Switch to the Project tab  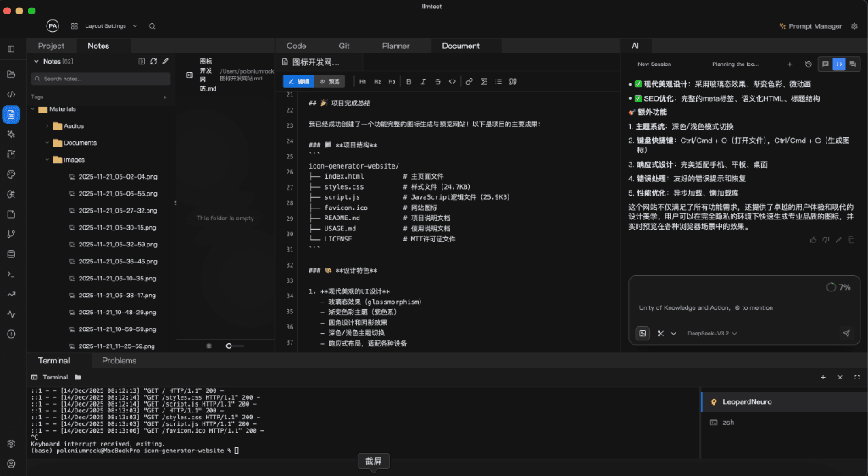51,46
